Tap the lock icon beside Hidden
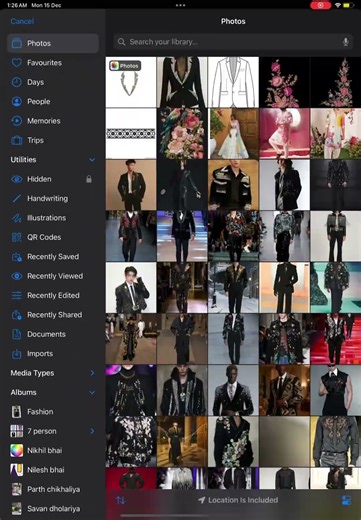Viewport: 361px width, 520px height. 89,179
